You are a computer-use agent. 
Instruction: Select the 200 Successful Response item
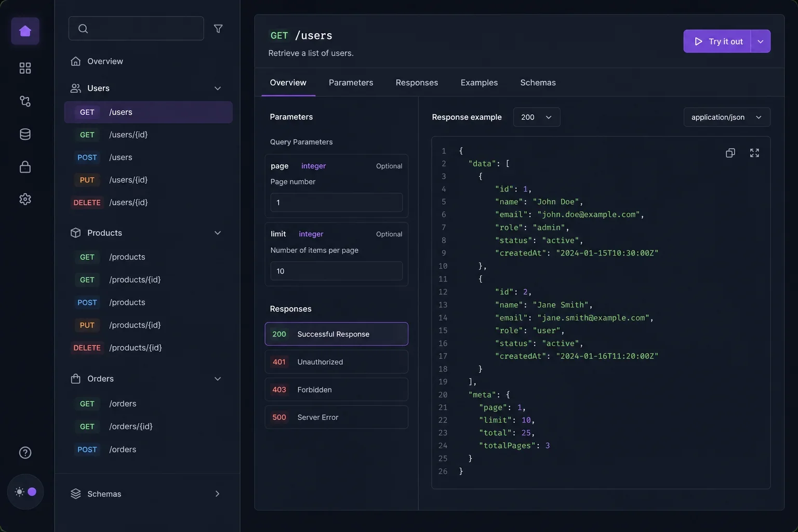click(337, 334)
